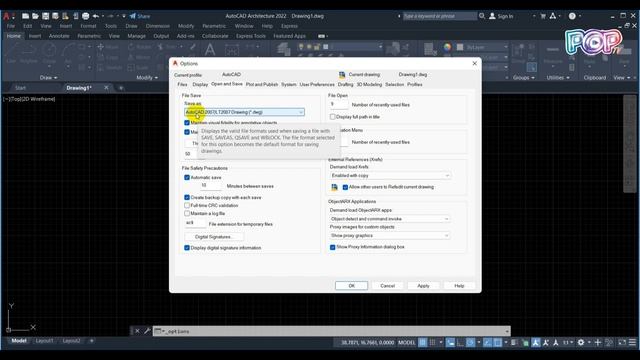640x360 pixels.
Task: Select the Text tool large A icon
Action: (210, 50)
